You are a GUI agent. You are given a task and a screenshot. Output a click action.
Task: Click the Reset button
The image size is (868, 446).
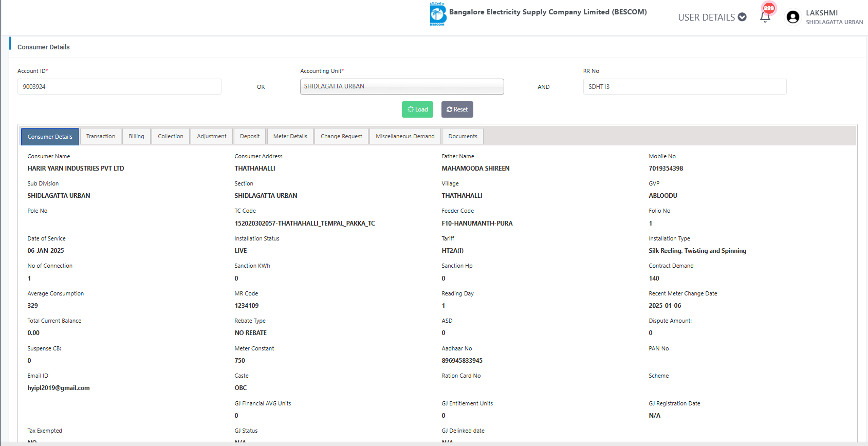click(x=457, y=109)
